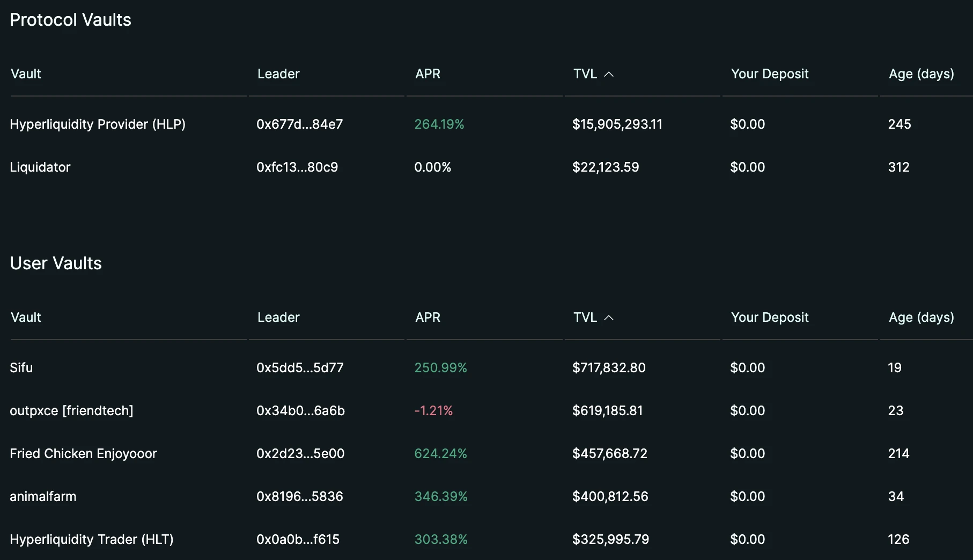The width and height of the screenshot is (973, 560).
Task: Sort Protocol Vaults by APR column
Action: click(x=427, y=74)
